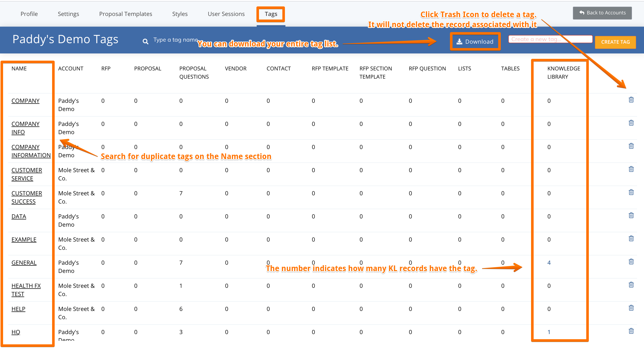
Task: Click the CREATE TAG button
Action: pos(615,42)
